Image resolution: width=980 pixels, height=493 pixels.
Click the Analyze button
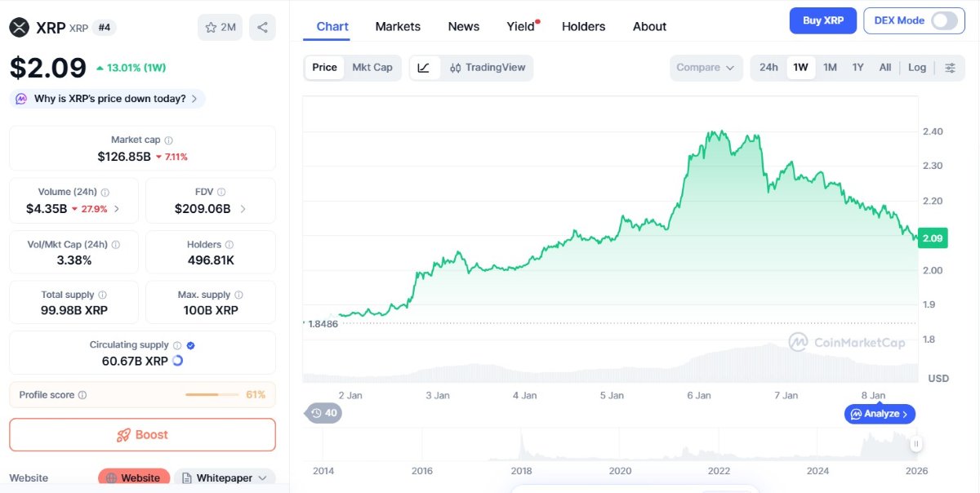tap(880, 414)
